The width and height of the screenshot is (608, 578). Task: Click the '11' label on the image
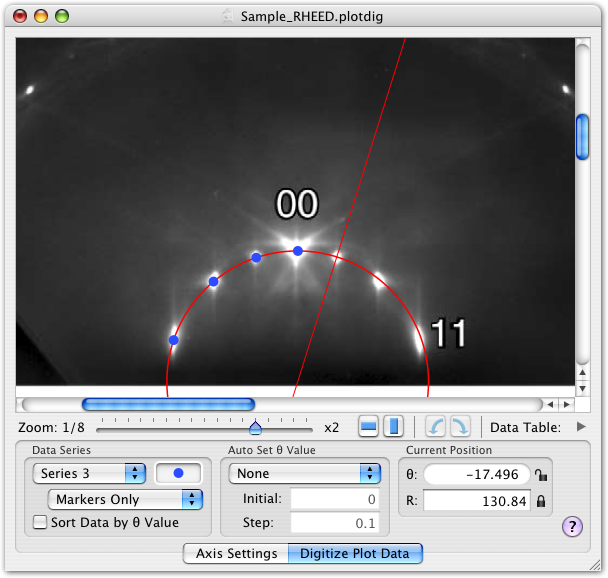click(448, 333)
